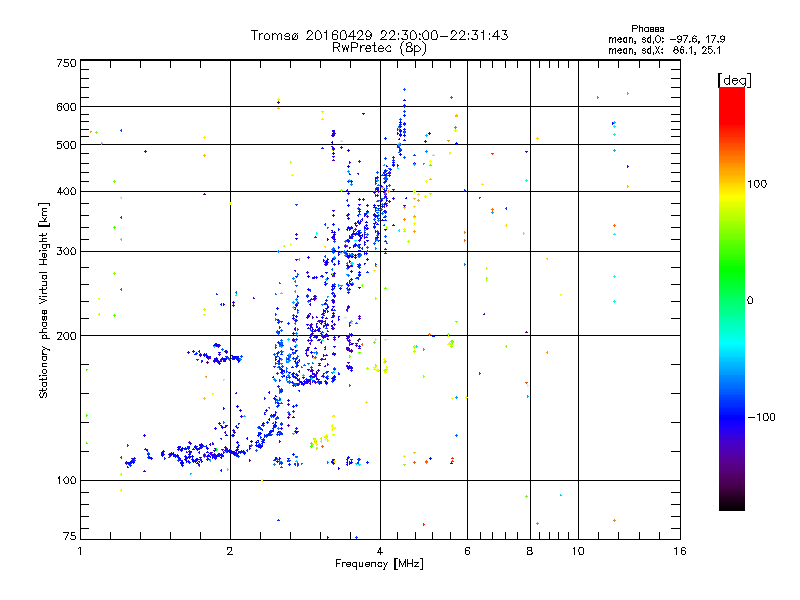Click the colorbar tick label "0"
800x600 pixels.
[x=750, y=301]
